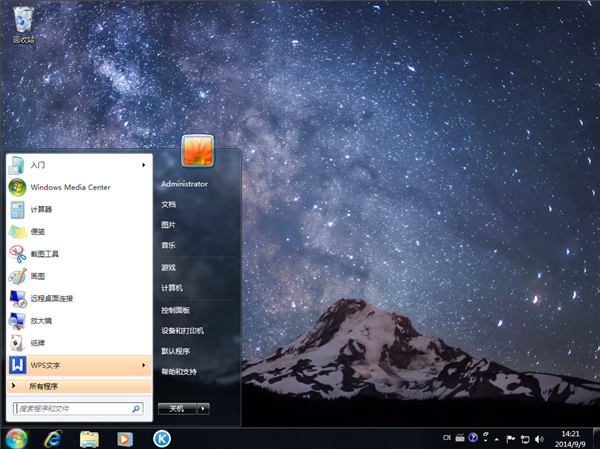
Task: Open shutdown options arrow next to 关机
Action: (203, 408)
